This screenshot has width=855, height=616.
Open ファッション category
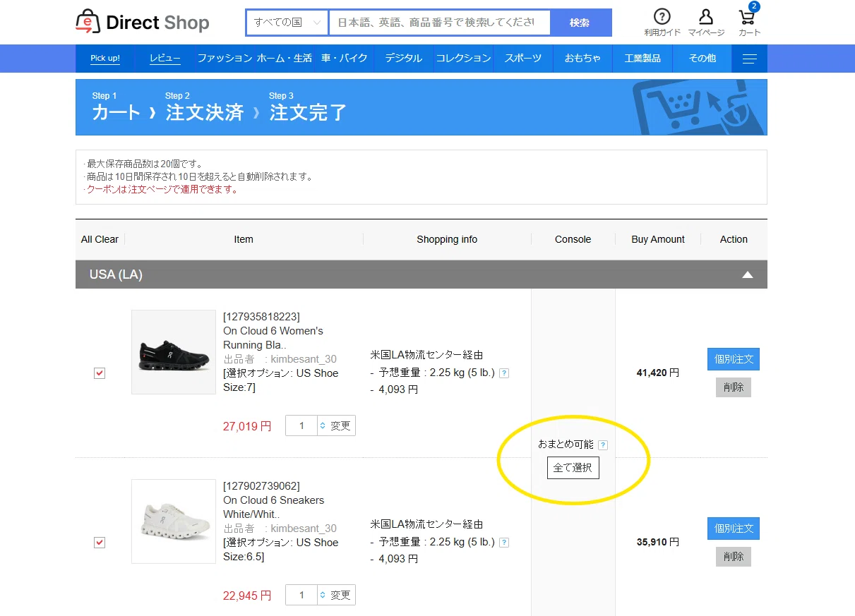point(225,59)
